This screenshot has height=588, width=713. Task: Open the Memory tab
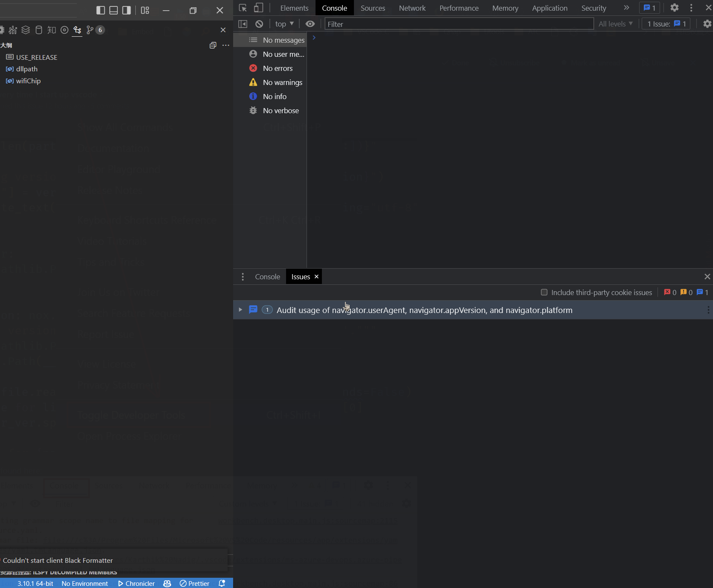pos(505,8)
